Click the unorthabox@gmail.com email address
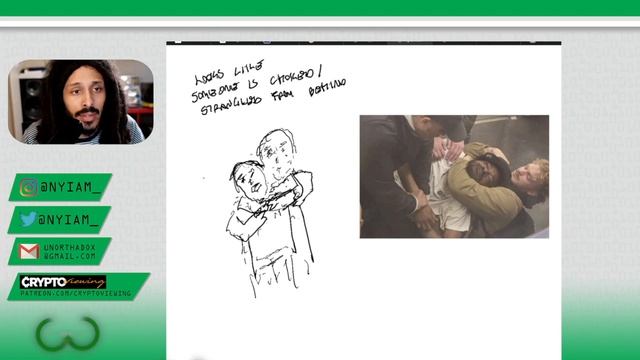This screenshot has height=360, width=640. [69, 252]
